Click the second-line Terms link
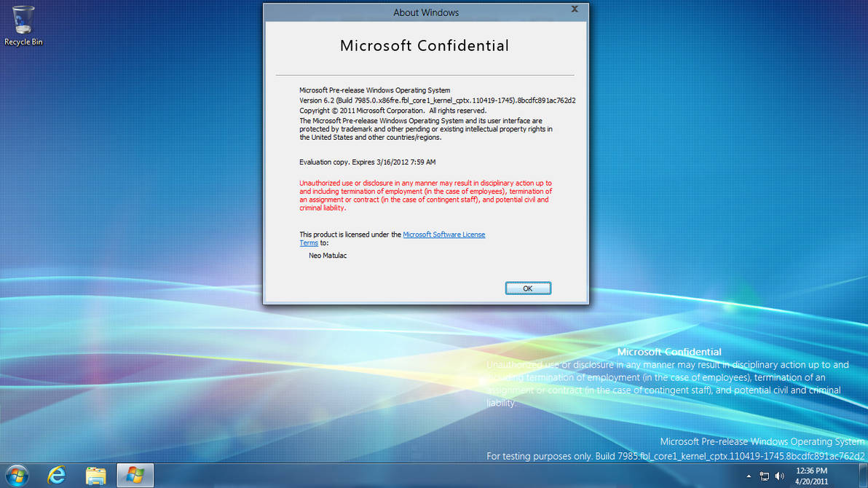This screenshot has width=868, height=488. [309, 243]
